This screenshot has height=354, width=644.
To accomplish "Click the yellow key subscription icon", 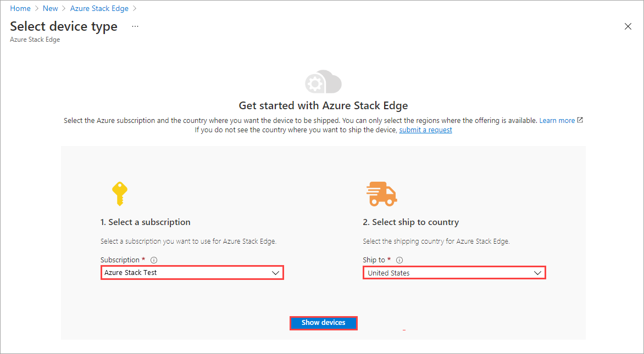I will click(120, 193).
